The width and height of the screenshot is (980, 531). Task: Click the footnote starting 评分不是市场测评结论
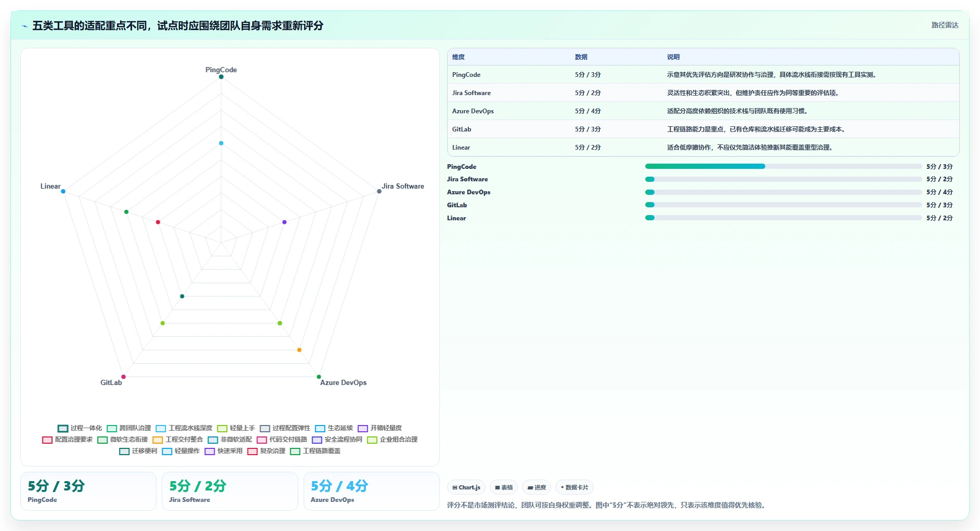(x=607, y=505)
